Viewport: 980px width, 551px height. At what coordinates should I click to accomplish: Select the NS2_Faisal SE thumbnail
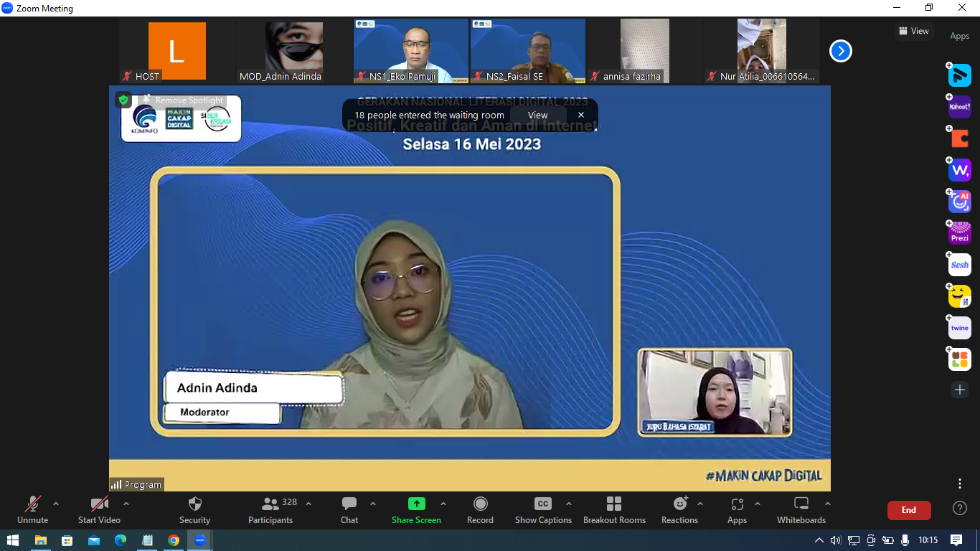coord(528,51)
